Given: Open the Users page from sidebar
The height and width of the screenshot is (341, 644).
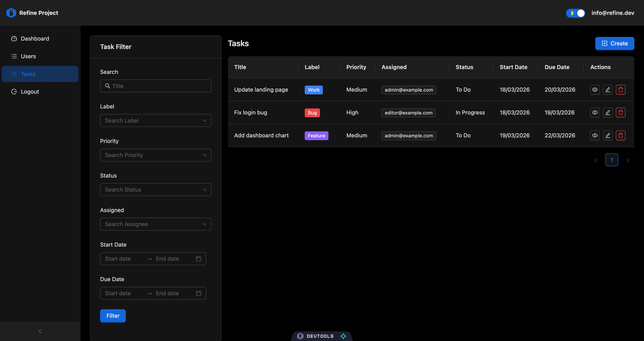Looking at the screenshot, I should (x=28, y=56).
